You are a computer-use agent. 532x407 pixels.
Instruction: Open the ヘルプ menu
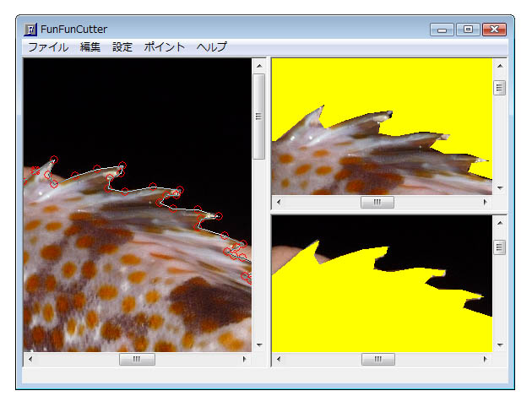pyautogui.click(x=211, y=46)
